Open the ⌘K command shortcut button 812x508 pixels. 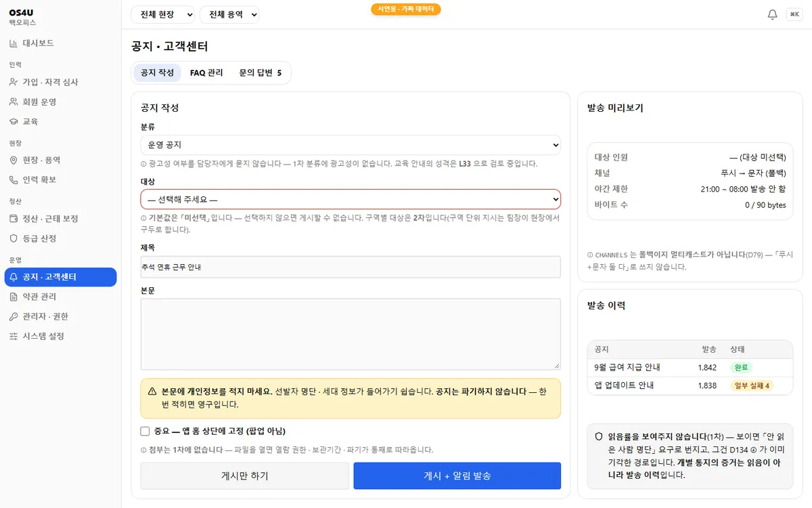[794, 14]
